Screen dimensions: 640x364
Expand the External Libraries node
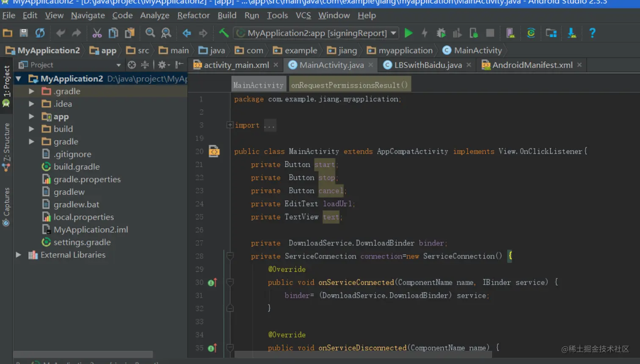click(19, 255)
